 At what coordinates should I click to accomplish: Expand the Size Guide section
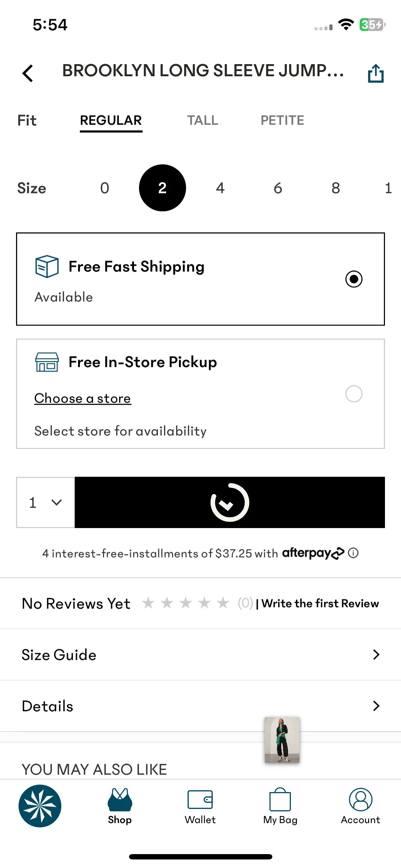click(200, 655)
